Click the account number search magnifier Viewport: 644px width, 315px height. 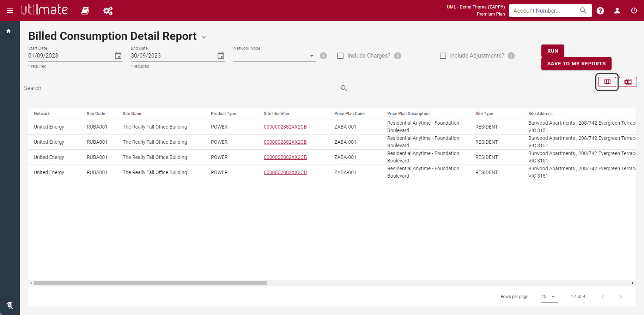click(x=583, y=11)
